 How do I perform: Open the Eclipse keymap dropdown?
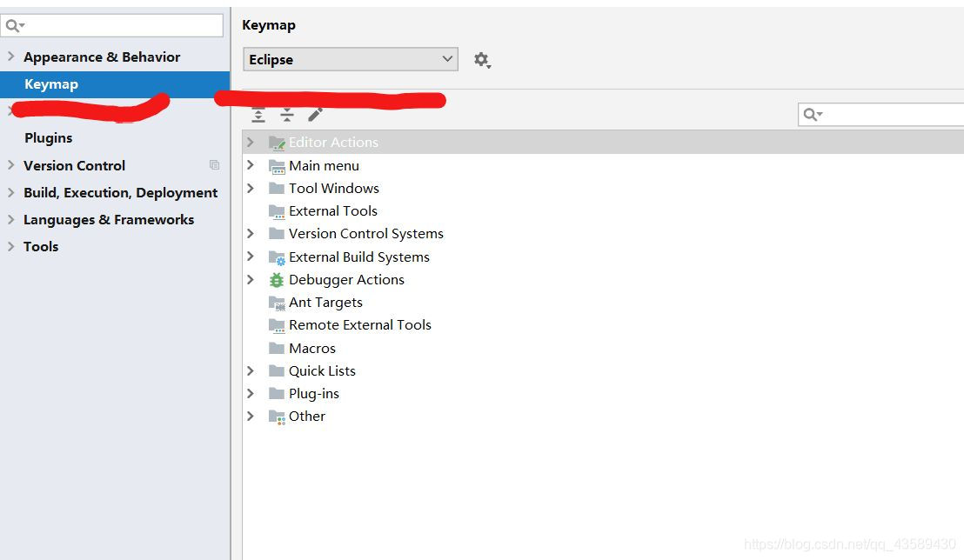tap(351, 59)
